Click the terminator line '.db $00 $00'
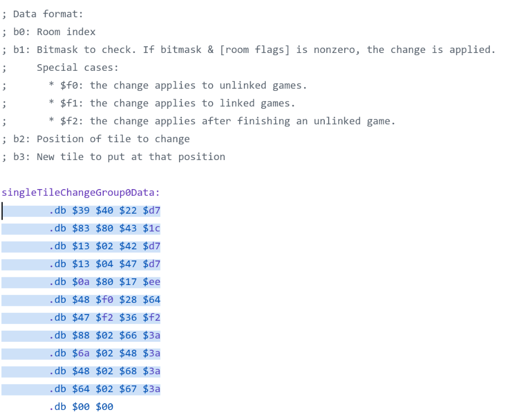 point(81,407)
